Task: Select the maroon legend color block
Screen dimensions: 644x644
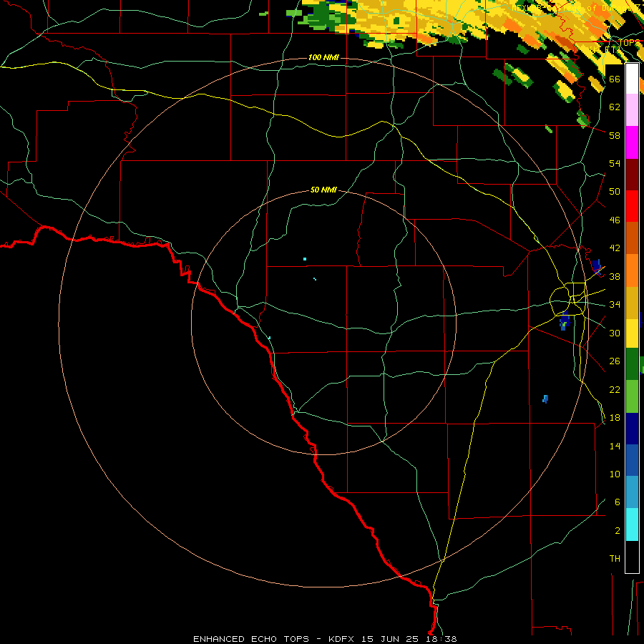Action: tap(632, 175)
